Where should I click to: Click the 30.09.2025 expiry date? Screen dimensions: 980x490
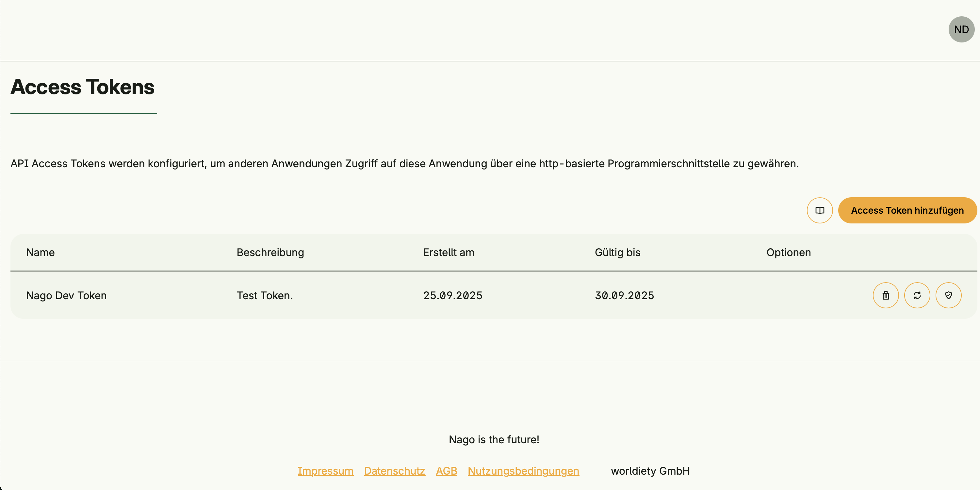tap(624, 295)
